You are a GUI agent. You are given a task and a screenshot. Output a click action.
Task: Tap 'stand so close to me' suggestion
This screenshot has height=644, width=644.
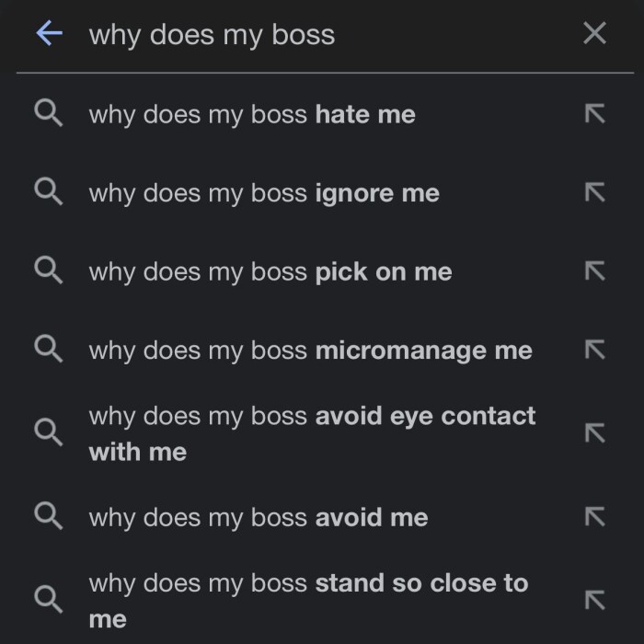307,601
